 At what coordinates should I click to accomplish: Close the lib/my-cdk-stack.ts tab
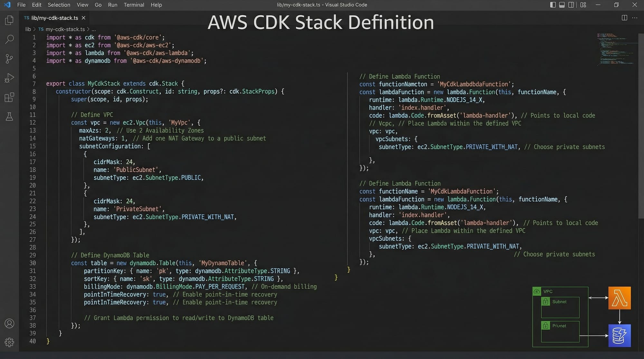[83, 18]
